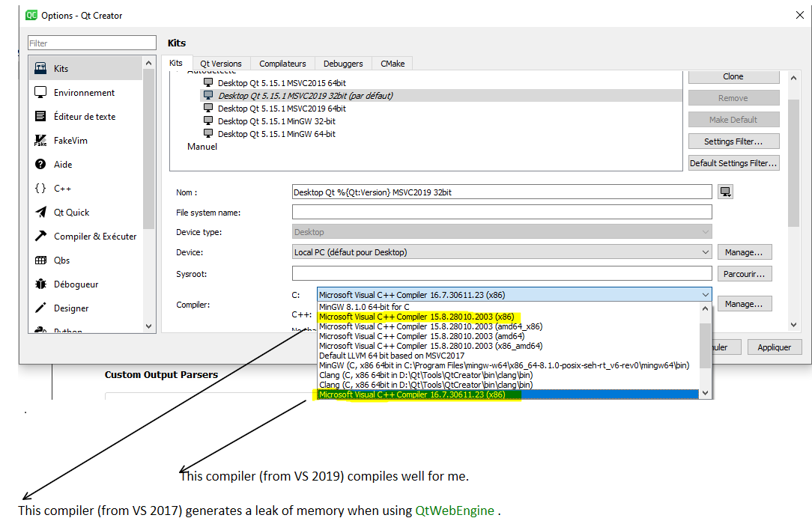
Task: Open the QtWebEngine link
Action: tap(455, 511)
